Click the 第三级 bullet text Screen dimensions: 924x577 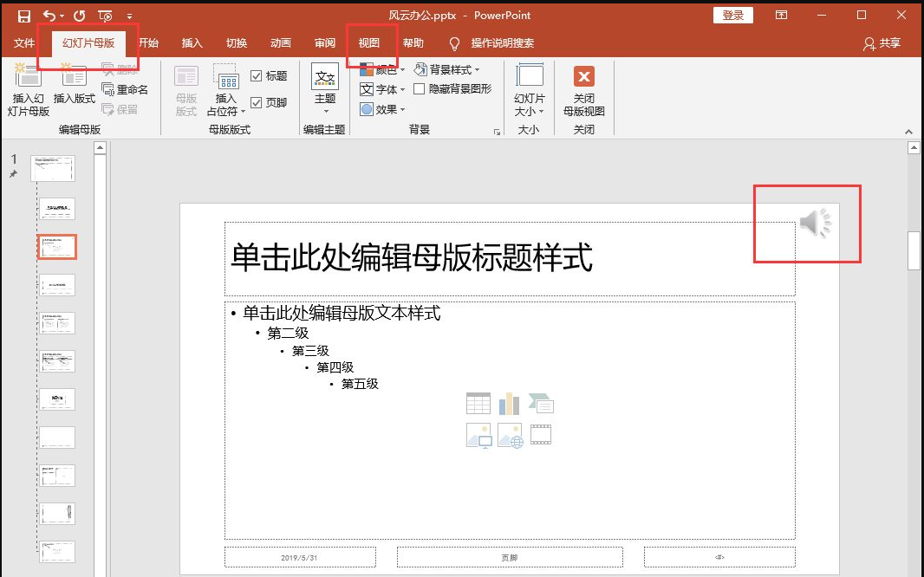coord(310,351)
